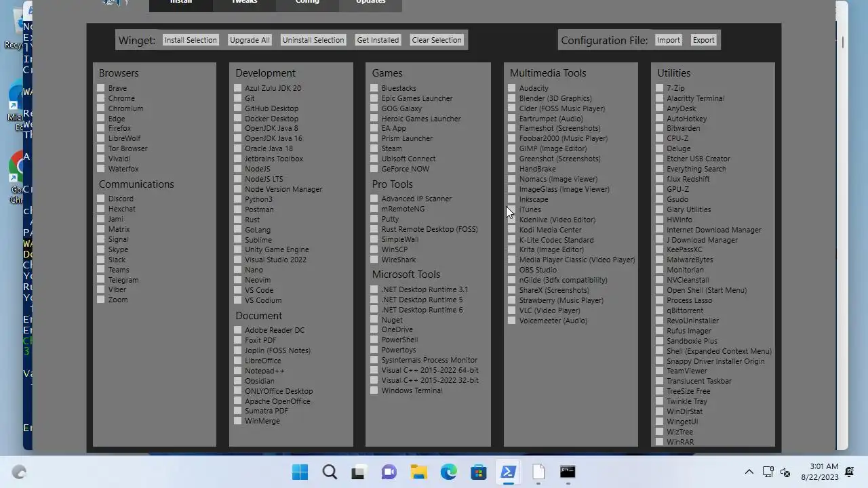Show hidden system tray icons
The height and width of the screenshot is (488, 868).
point(749,472)
